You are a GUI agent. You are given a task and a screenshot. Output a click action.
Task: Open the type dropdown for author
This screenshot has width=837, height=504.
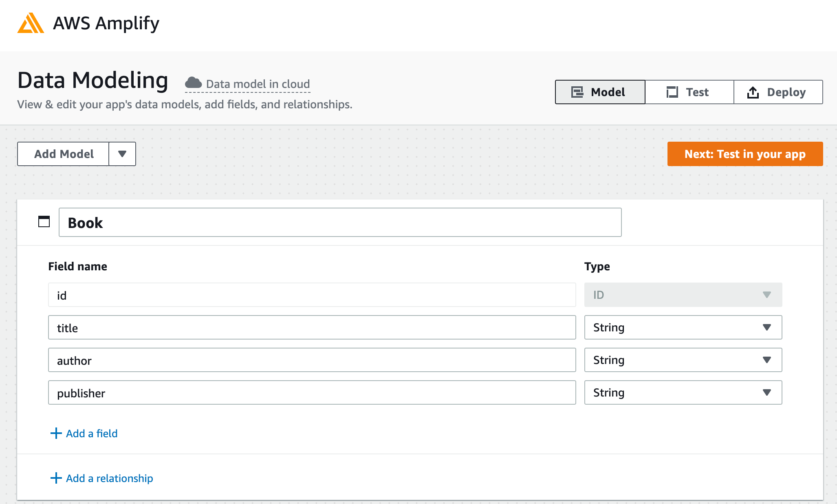(683, 360)
